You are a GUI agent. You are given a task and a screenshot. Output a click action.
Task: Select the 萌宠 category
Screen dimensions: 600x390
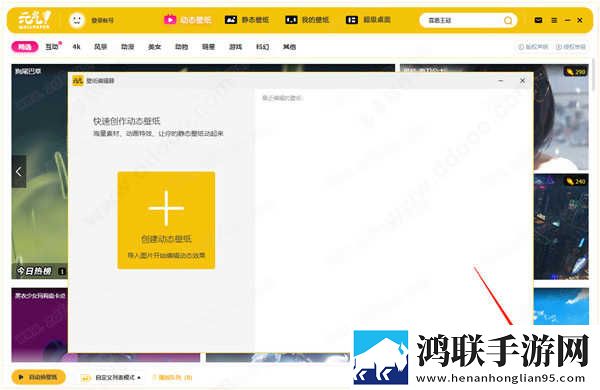pyautogui.click(x=209, y=47)
